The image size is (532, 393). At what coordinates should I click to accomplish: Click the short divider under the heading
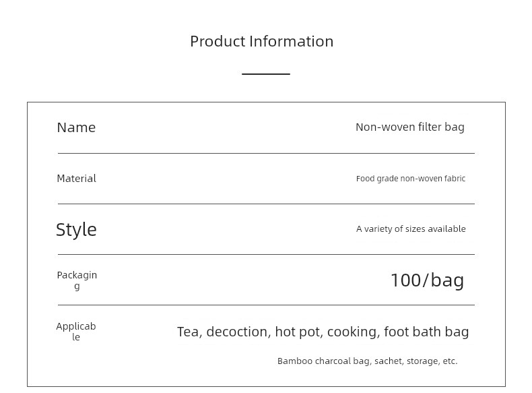(265, 73)
